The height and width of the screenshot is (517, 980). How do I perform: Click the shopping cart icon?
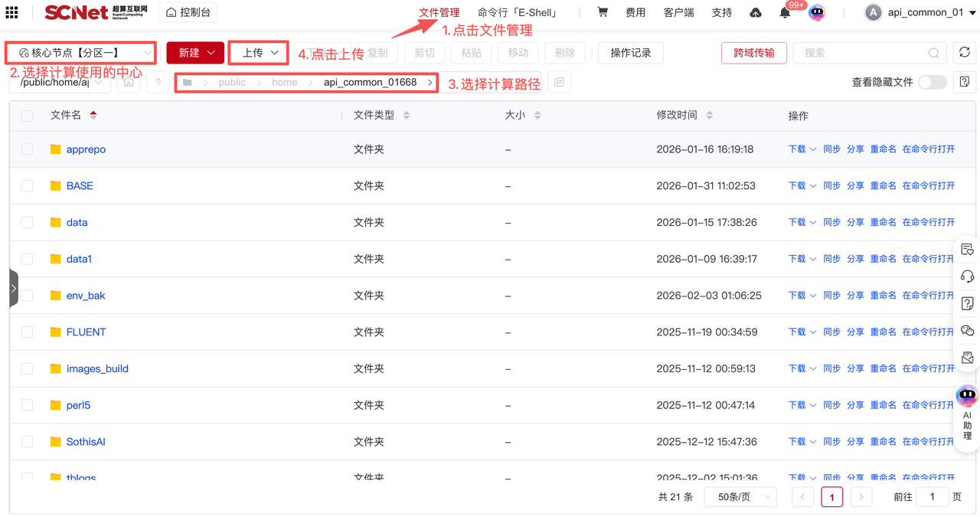click(603, 12)
